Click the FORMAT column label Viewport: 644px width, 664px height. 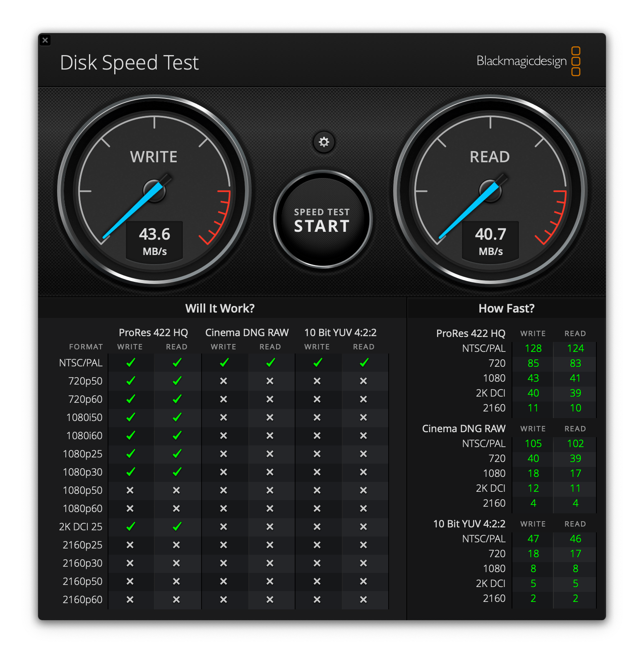tap(86, 347)
